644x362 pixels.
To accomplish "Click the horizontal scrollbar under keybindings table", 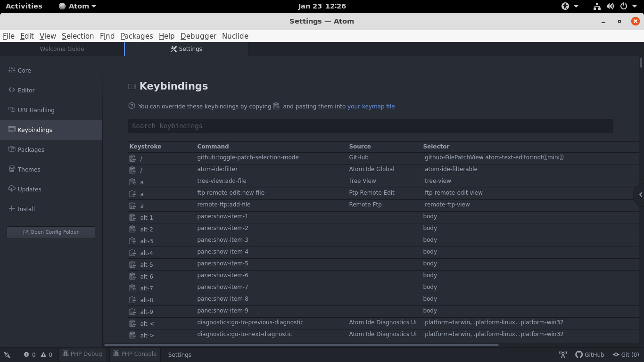I will [301, 345].
